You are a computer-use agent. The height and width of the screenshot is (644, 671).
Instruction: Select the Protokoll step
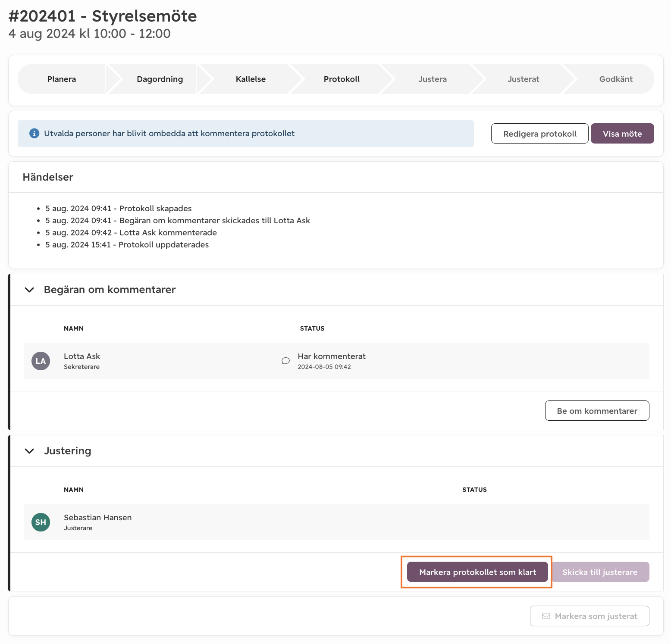click(x=342, y=79)
